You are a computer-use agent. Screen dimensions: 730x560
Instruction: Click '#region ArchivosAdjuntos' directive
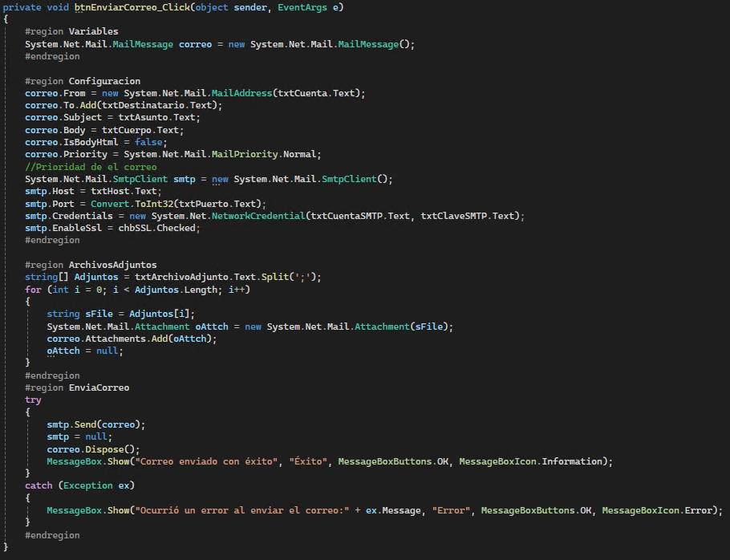91,265
